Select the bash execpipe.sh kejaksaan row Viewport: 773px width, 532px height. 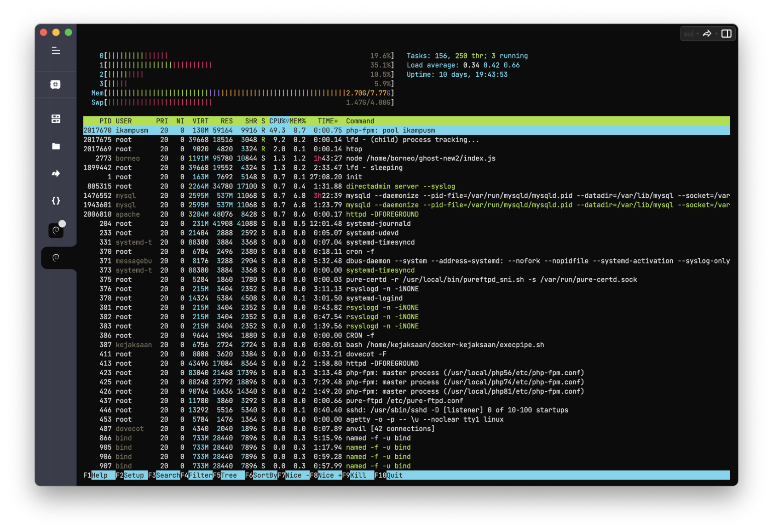(x=406, y=345)
